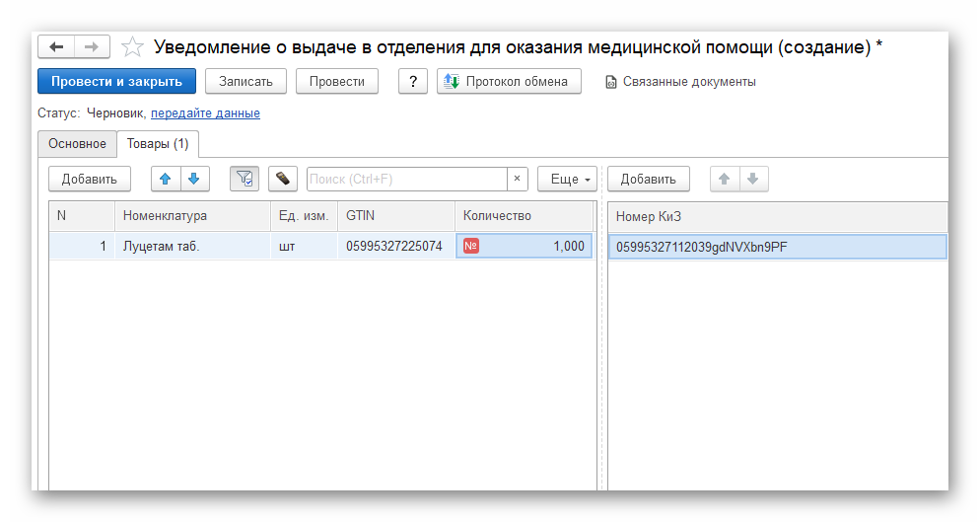
Task: Click the Связанные документы document icon
Action: [x=610, y=82]
